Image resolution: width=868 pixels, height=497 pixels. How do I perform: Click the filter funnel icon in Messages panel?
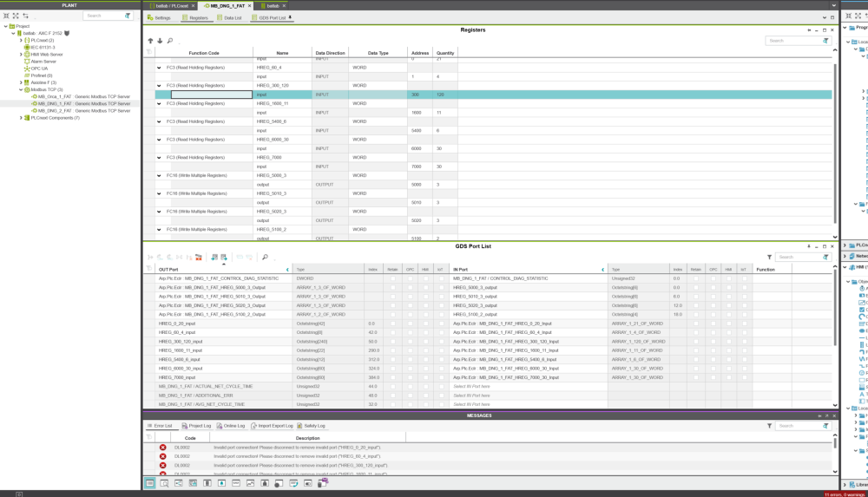[769, 426]
